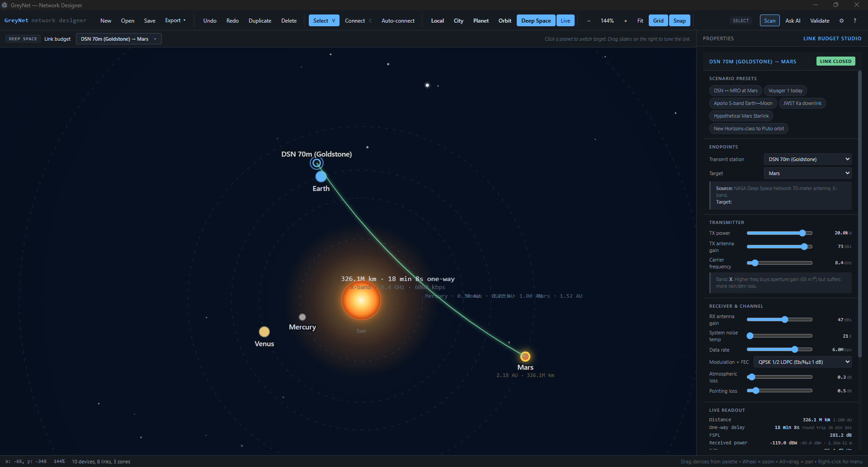Viewport: 868px width, 467px height.
Task: Switch to City view
Action: click(x=458, y=21)
